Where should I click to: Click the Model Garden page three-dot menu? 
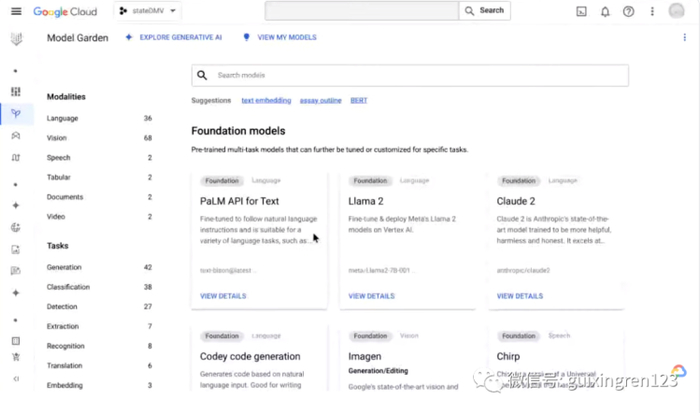(x=684, y=37)
